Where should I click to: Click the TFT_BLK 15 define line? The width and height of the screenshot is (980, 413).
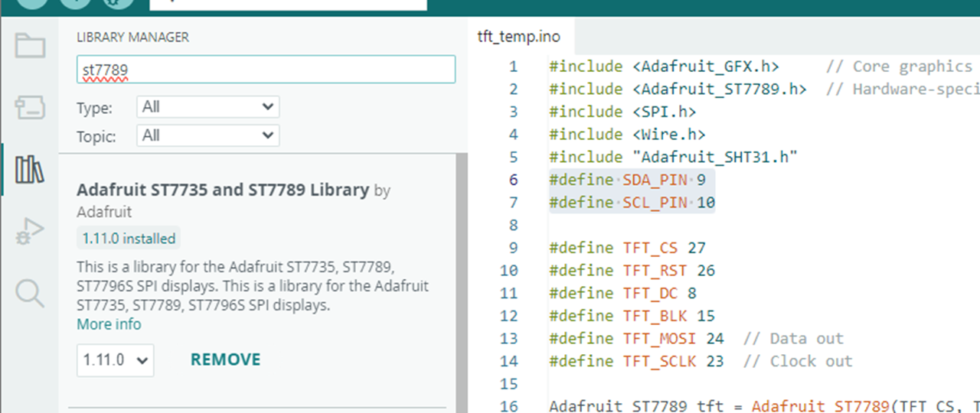click(x=632, y=316)
